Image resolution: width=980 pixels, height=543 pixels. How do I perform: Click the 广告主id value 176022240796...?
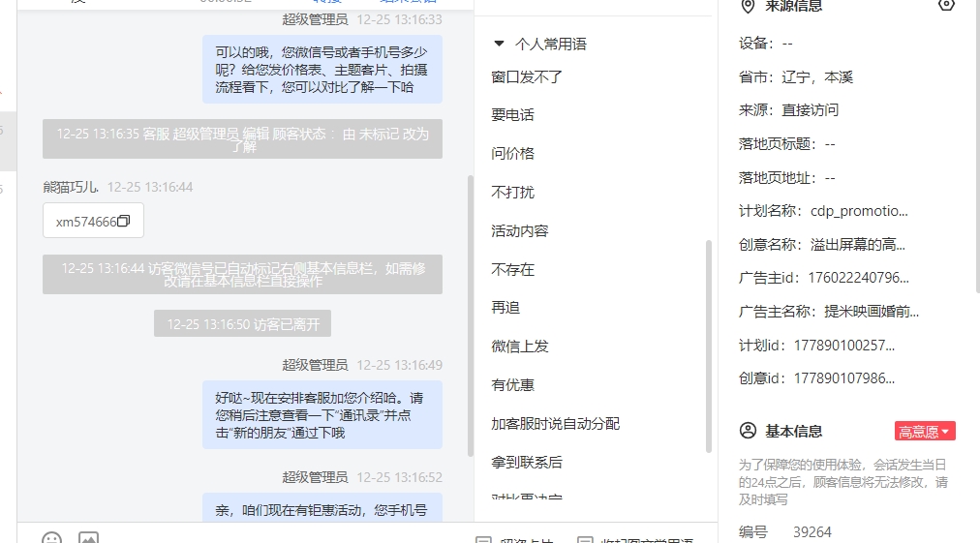(858, 278)
